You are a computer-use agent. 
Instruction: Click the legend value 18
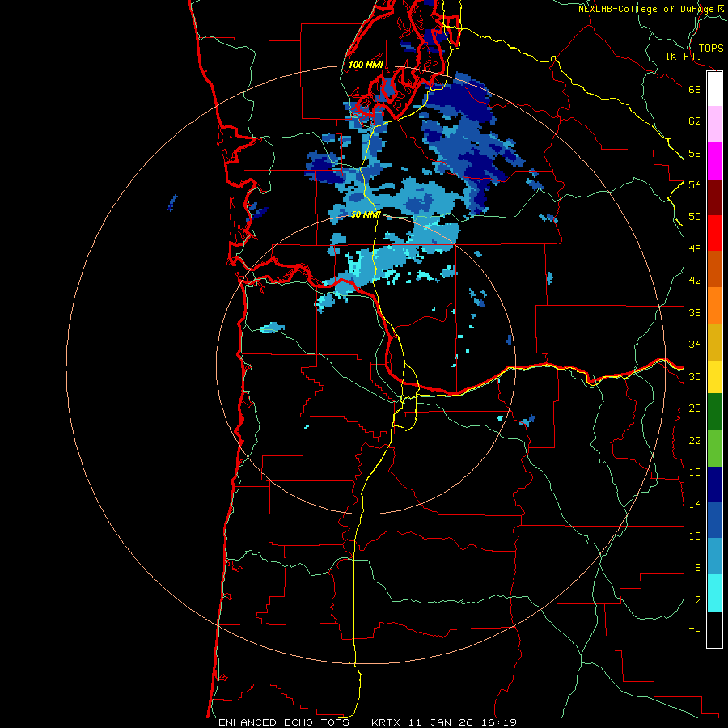695,472
